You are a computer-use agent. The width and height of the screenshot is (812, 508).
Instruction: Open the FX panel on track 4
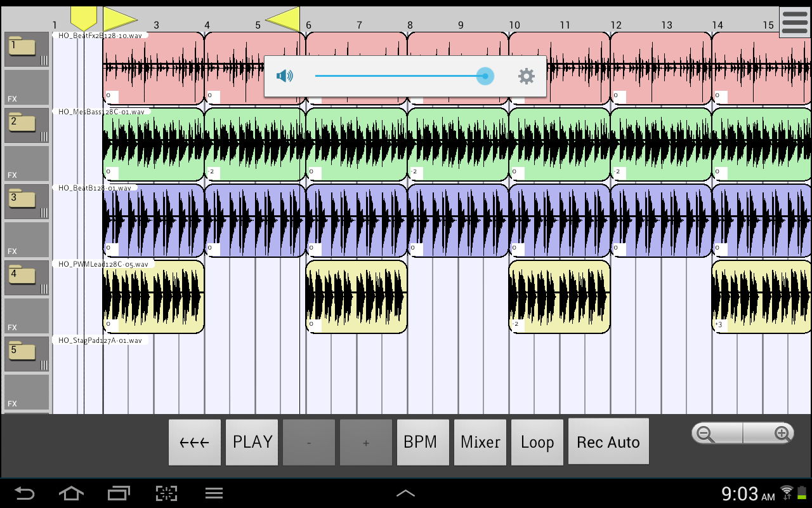coord(25,315)
